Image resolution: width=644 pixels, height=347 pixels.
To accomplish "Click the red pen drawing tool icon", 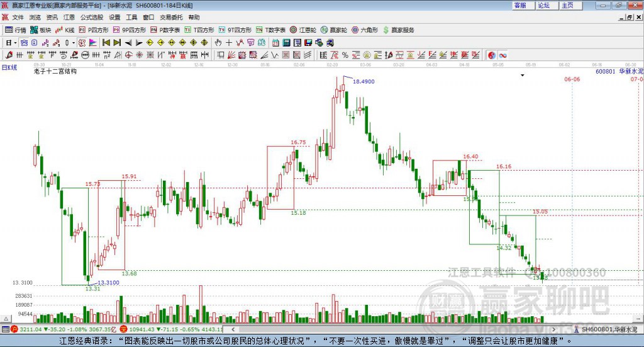I will (9, 55).
